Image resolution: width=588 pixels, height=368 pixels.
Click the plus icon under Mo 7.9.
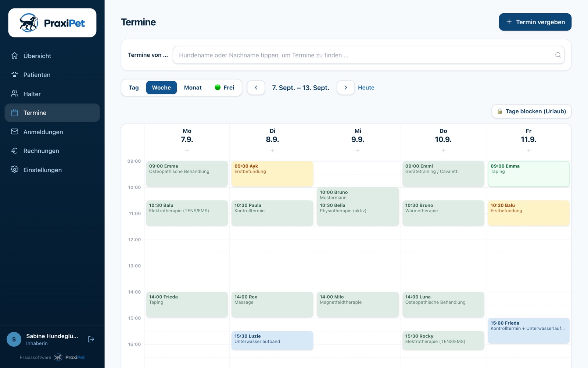click(x=187, y=151)
